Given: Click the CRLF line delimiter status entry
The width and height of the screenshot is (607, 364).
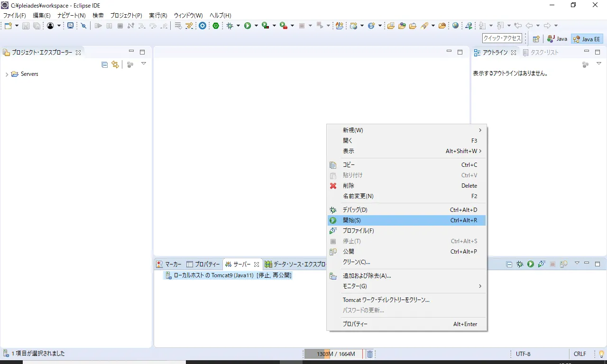Looking at the screenshot, I should 580,354.
